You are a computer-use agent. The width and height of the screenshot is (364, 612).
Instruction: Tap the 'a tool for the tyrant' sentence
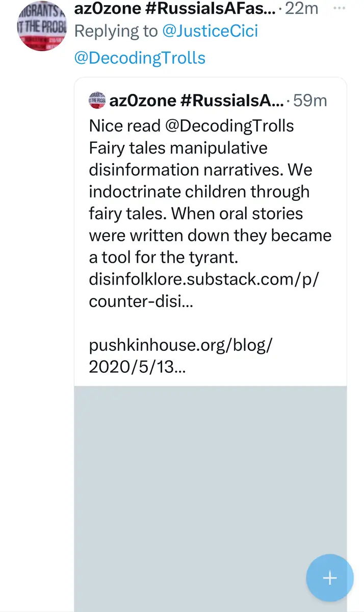pos(164,258)
